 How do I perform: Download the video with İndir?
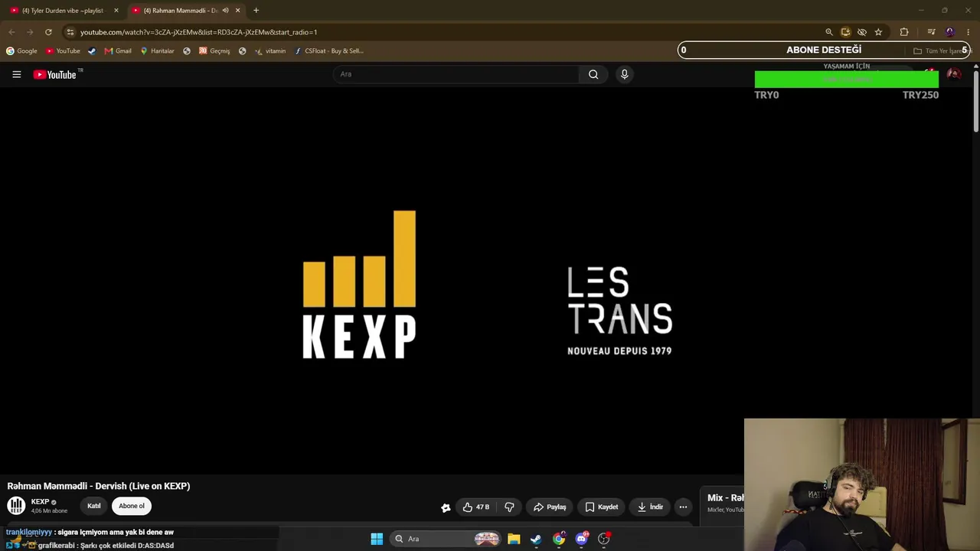click(650, 507)
